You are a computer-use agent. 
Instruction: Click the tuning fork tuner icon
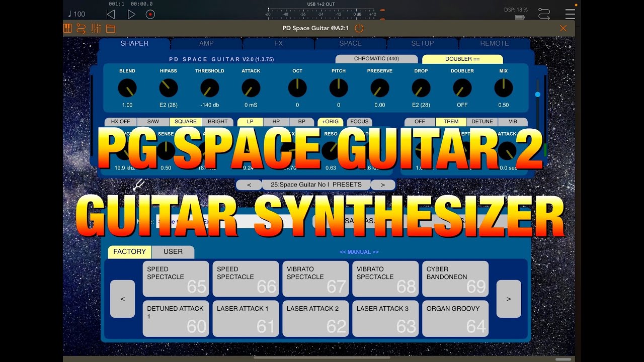pos(139,186)
